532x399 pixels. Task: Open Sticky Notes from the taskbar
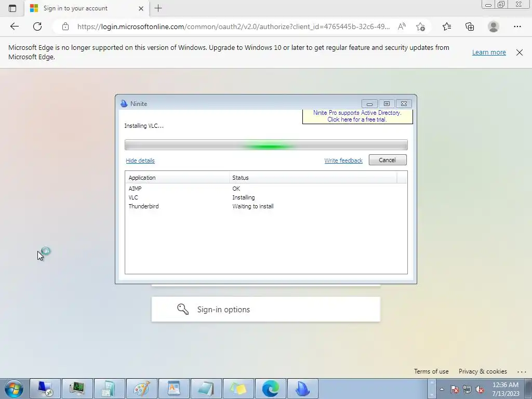click(x=238, y=389)
